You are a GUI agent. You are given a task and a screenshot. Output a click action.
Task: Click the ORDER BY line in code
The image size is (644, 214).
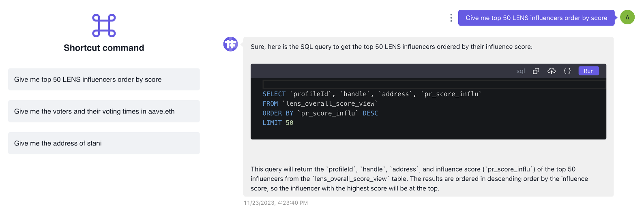point(320,113)
